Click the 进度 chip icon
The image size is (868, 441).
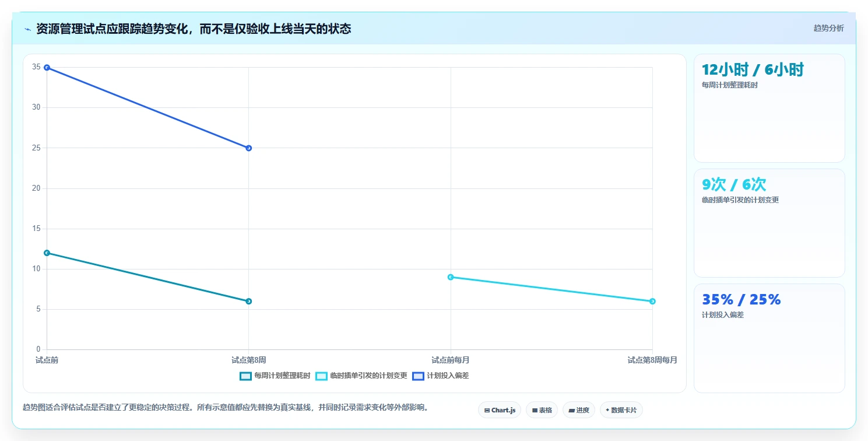[572, 411]
